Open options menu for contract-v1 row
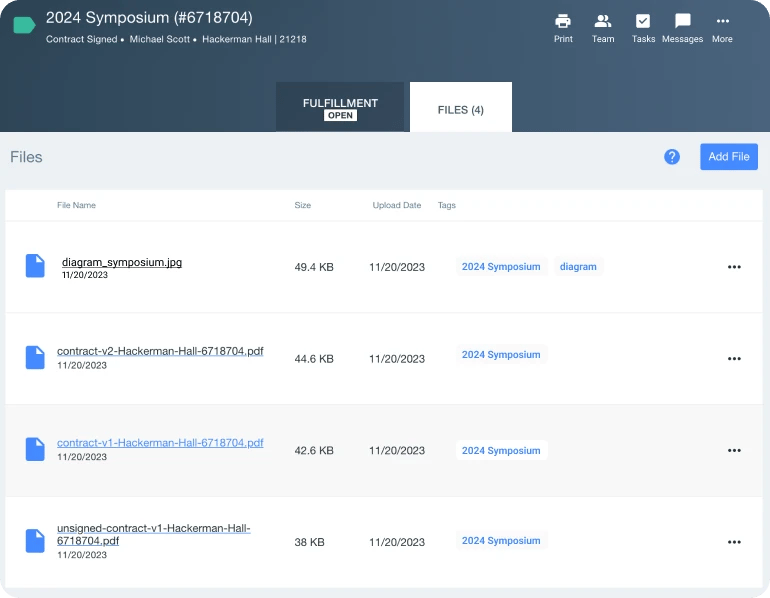 tap(734, 451)
